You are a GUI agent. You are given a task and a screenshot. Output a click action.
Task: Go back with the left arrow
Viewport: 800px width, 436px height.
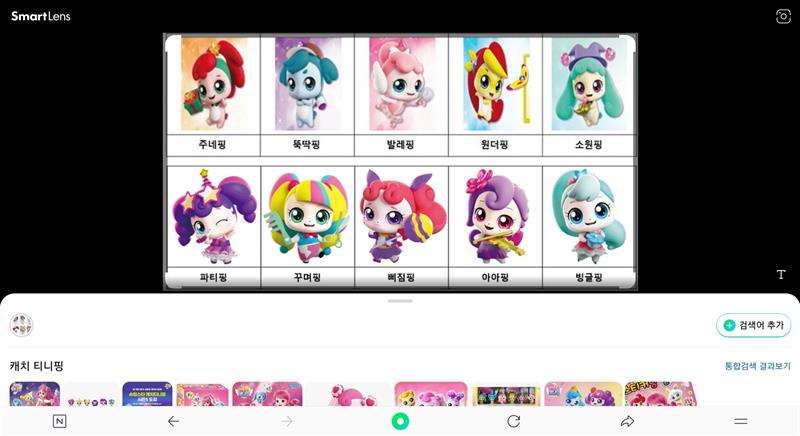(173, 421)
